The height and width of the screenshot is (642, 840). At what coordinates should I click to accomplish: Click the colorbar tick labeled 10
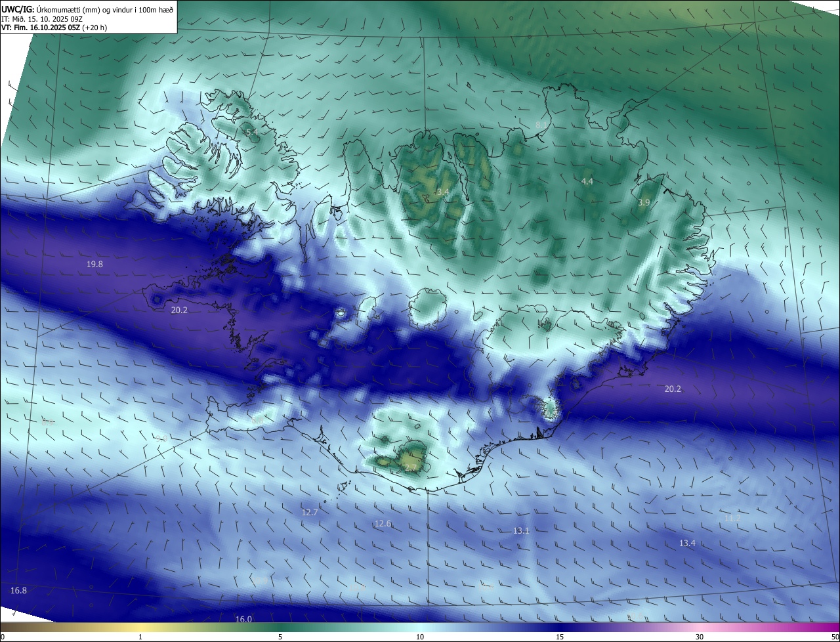[x=420, y=637]
